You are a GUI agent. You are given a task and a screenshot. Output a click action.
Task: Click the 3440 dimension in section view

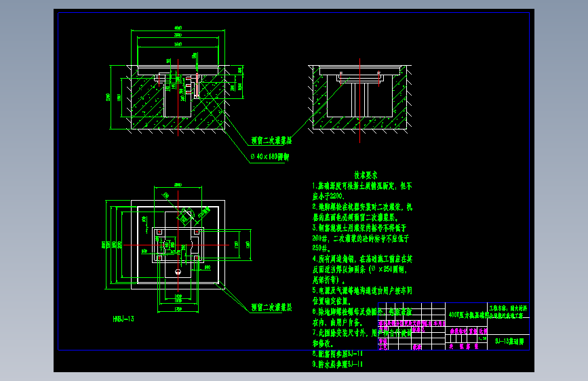point(178,44)
